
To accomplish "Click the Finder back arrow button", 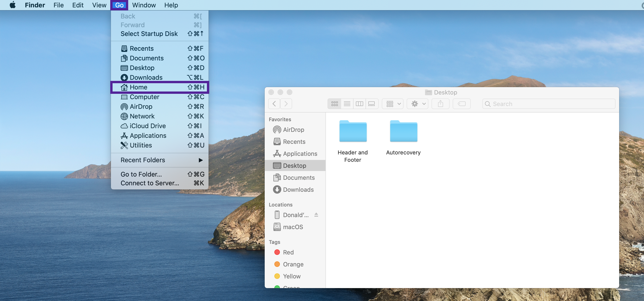I will point(274,104).
